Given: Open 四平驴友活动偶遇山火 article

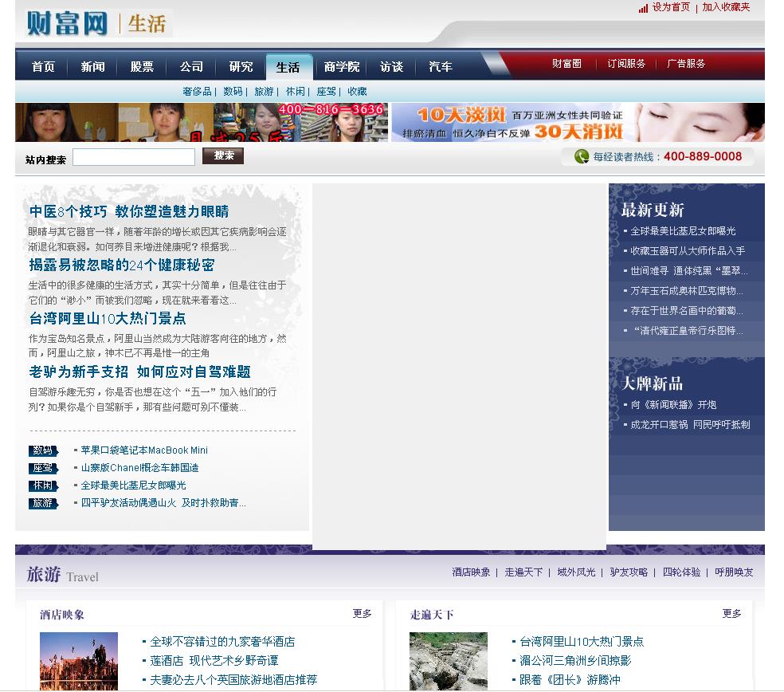Looking at the screenshot, I should coord(163,503).
